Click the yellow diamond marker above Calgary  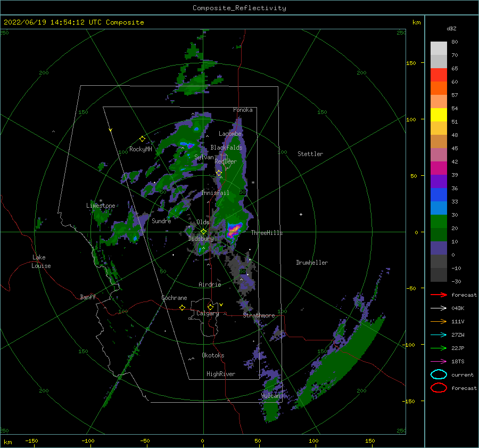click(x=210, y=307)
